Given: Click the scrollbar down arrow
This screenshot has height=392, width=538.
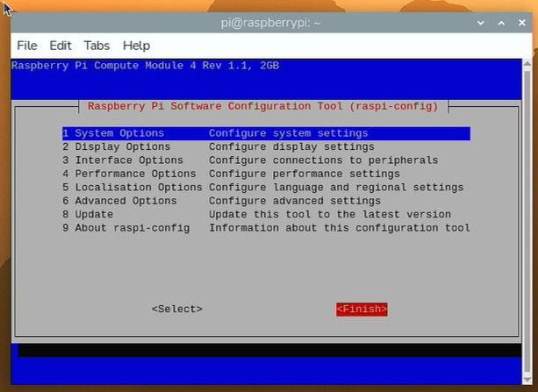Looking at the screenshot, I should (527, 380).
